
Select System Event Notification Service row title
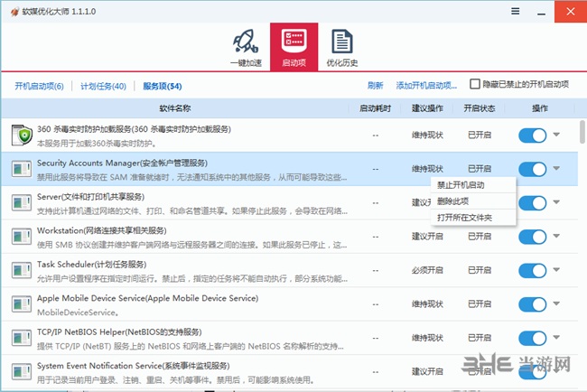(134, 366)
